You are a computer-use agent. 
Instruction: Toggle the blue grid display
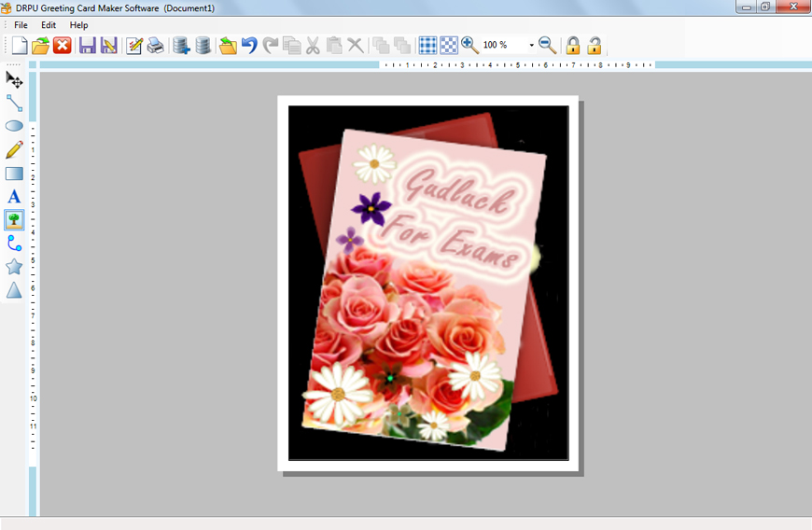(x=427, y=46)
